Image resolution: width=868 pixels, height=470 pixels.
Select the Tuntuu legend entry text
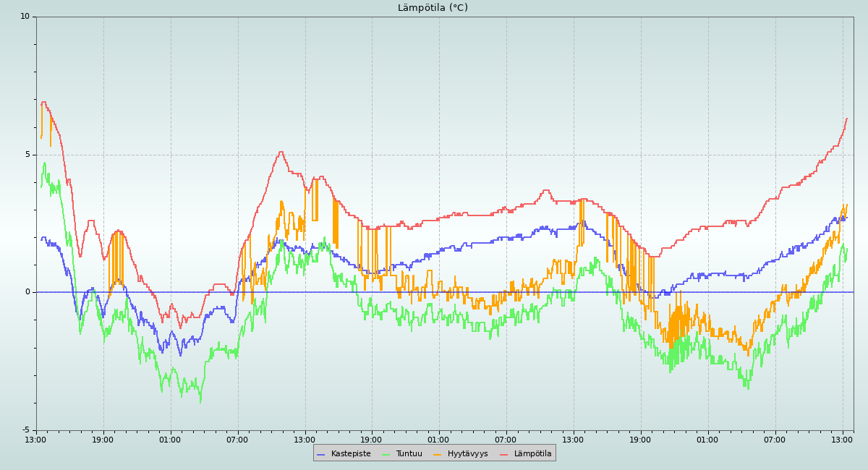point(409,454)
